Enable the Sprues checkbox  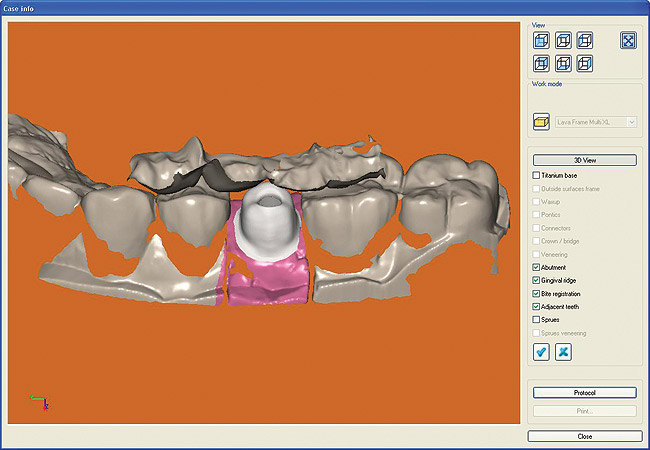pos(537,320)
